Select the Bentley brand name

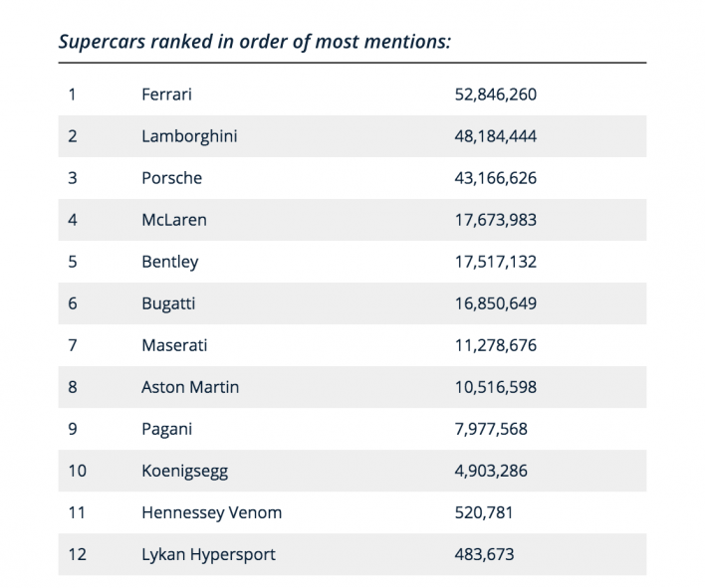pos(170,262)
